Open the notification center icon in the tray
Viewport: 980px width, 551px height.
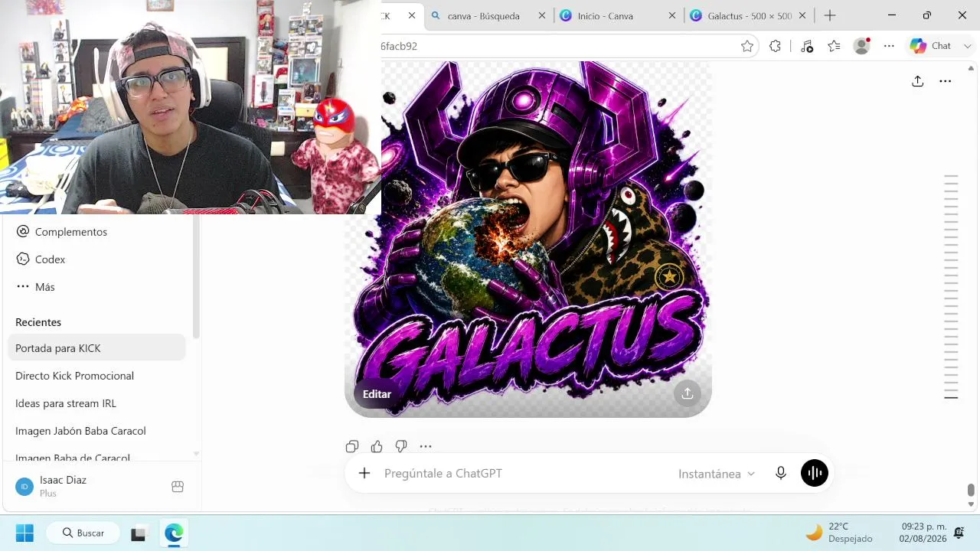[x=959, y=533]
